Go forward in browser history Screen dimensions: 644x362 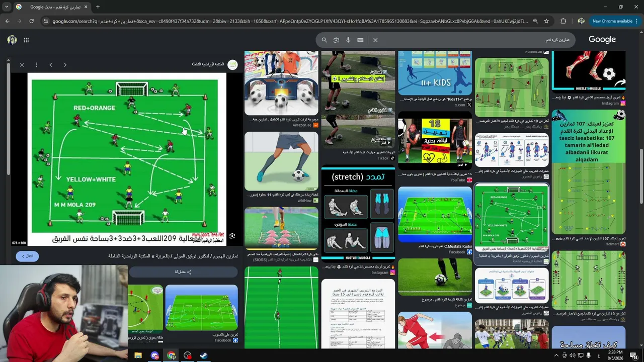click(19, 21)
